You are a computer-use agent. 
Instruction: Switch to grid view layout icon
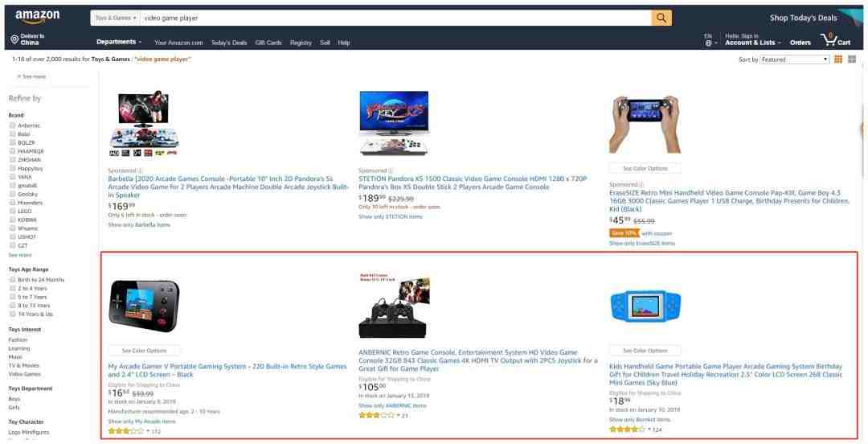838,60
